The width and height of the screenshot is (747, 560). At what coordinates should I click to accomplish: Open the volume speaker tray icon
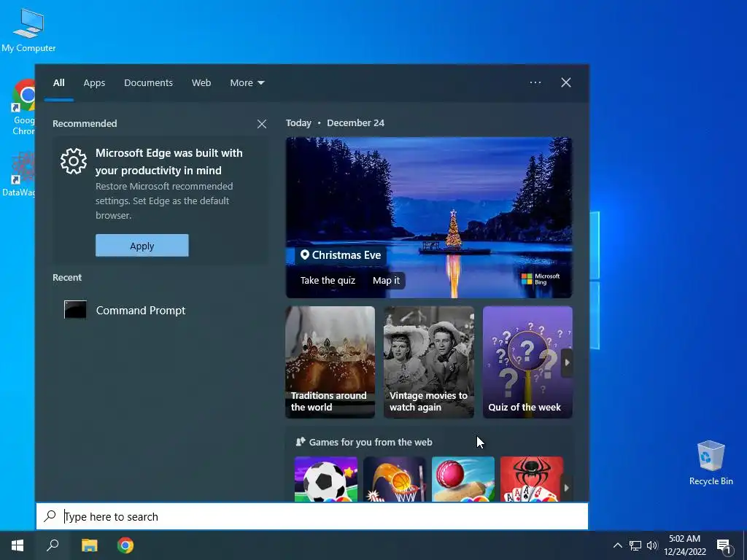[652, 545]
